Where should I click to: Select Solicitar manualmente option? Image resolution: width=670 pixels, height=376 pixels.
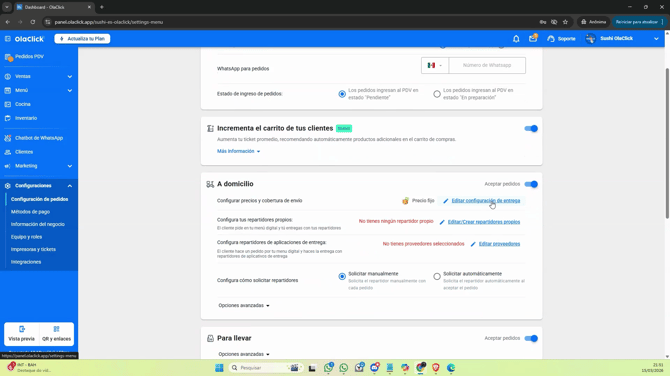(342, 276)
